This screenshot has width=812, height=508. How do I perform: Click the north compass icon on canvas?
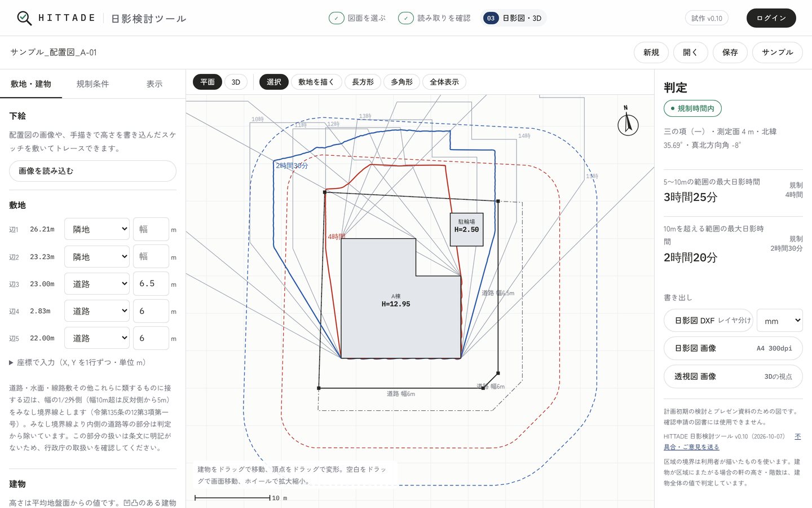(628, 121)
